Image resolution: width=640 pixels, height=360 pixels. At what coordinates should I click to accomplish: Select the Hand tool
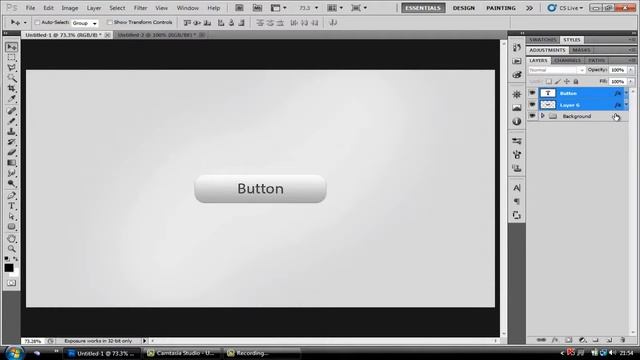pos(11,239)
